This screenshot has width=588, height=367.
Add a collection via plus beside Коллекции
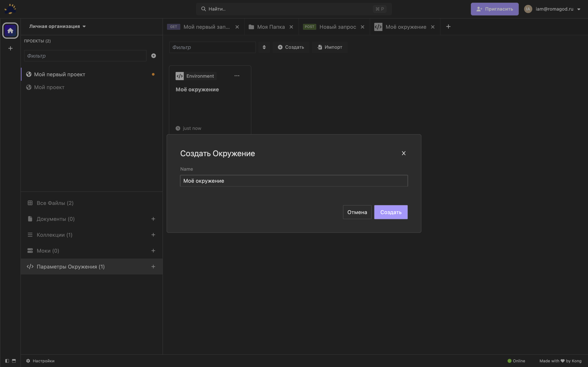pyautogui.click(x=153, y=234)
